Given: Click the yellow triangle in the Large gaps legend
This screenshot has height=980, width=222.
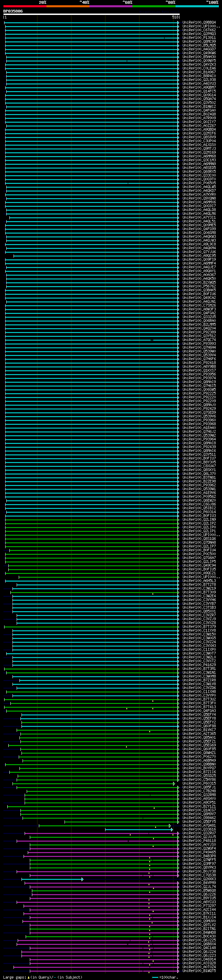Looking at the screenshot, I should (x=28, y=977).
